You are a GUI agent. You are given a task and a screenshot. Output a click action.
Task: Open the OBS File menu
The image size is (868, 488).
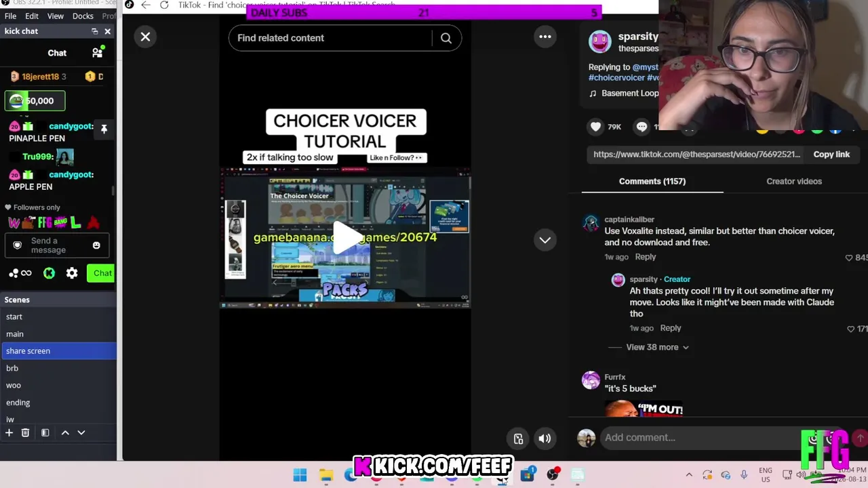11,16
